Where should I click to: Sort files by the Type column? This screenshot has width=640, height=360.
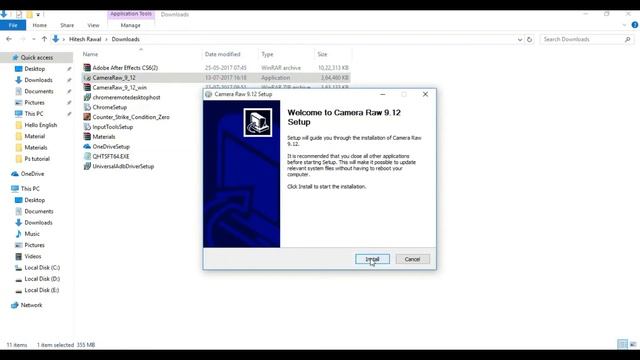267,54
